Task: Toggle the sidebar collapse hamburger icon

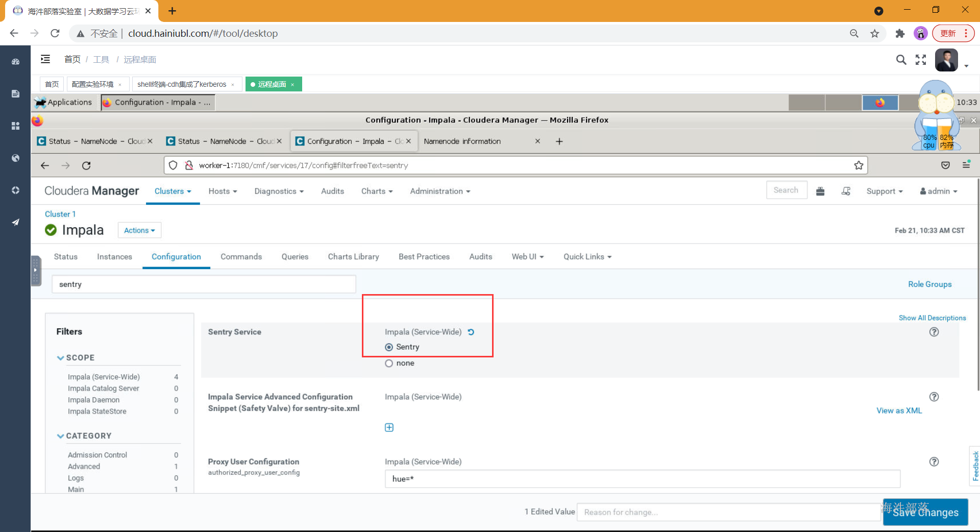Action: click(45, 59)
